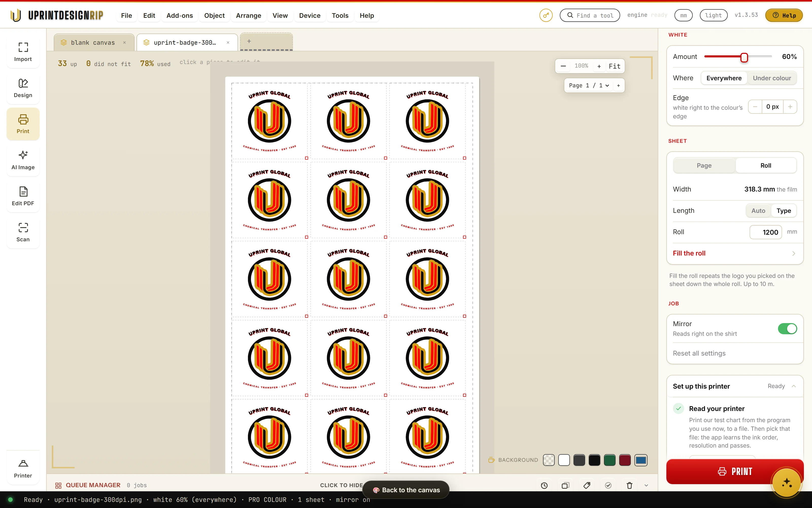The height and width of the screenshot is (508, 812).
Task: Open the Edit PDF tool
Action: (x=23, y=196)
